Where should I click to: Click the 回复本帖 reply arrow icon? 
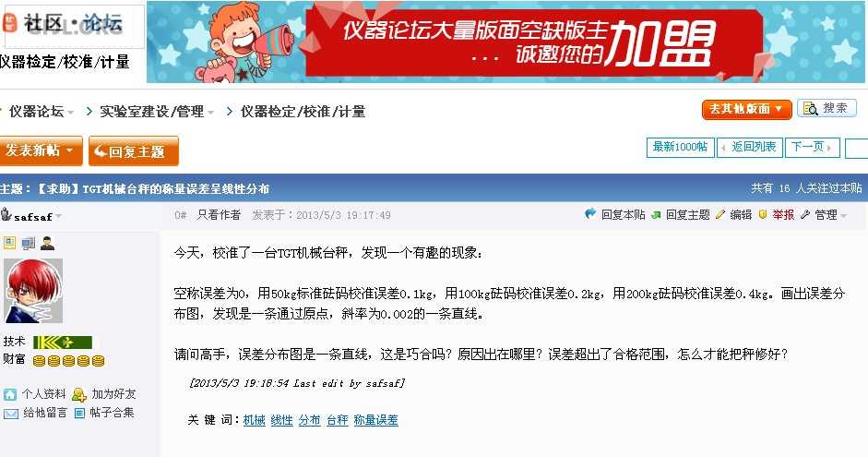point(590,214)
